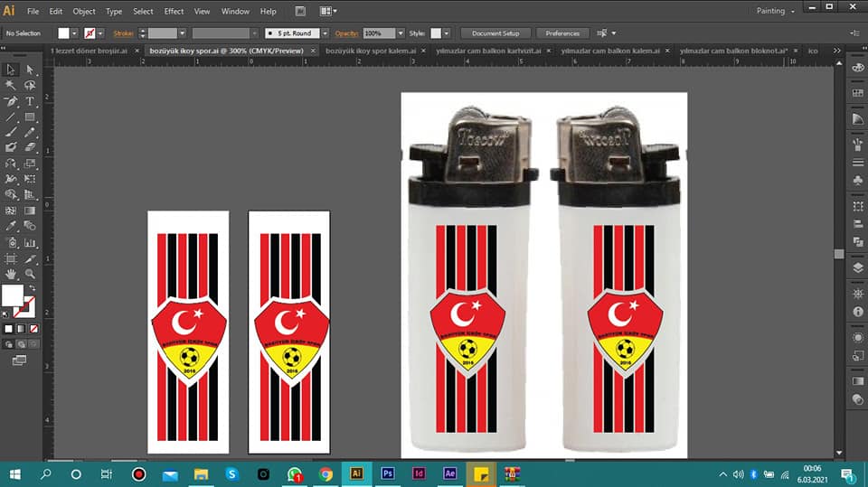This screenshot has height=487, width=868.
Task: Switch to 1 lezzet döner broşür.ai tab
Action: pyautogui.click(x=90, y=51)
